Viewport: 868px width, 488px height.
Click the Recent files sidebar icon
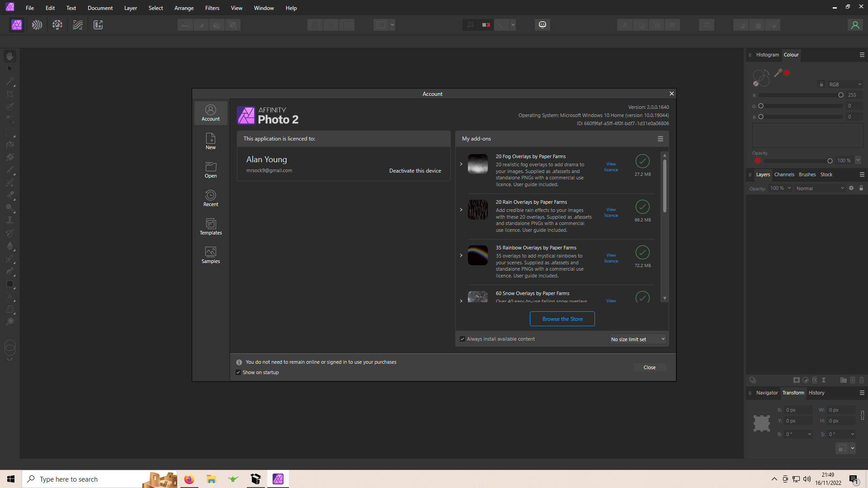point(211,198)
